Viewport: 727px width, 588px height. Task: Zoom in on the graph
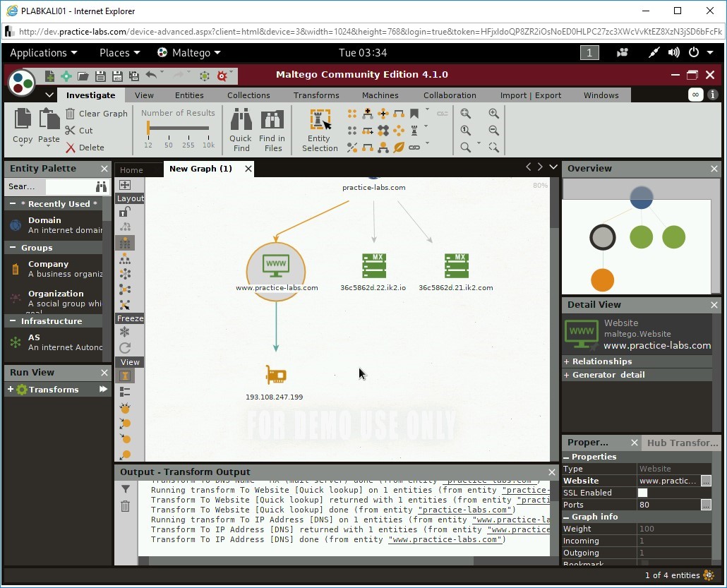point(493,113)
